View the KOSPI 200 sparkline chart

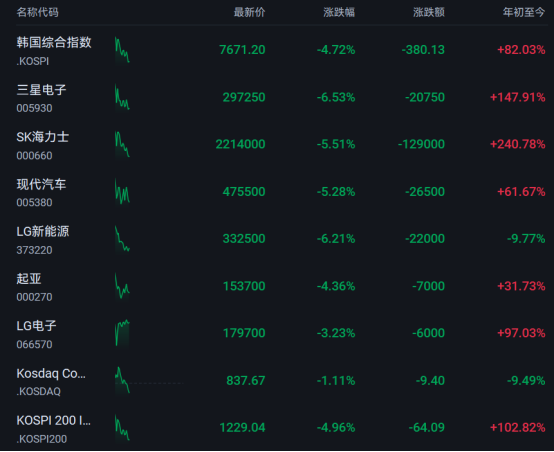point(122,428)
